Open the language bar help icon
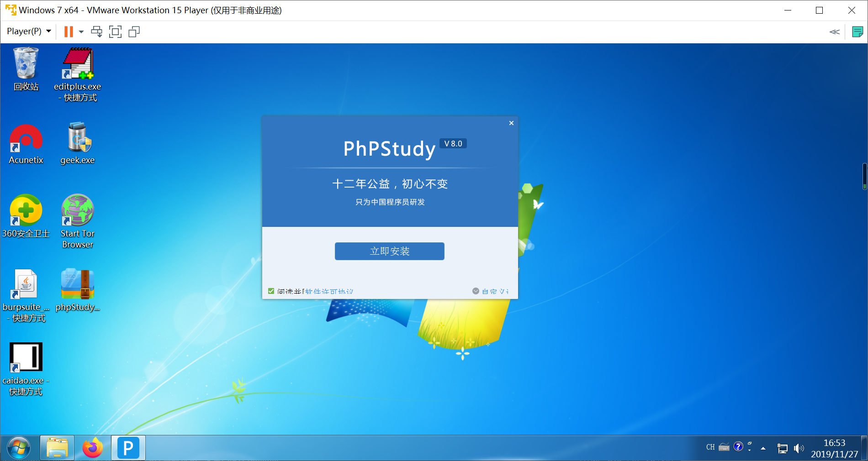Viewport: 868px width, 461px height. 738,446
